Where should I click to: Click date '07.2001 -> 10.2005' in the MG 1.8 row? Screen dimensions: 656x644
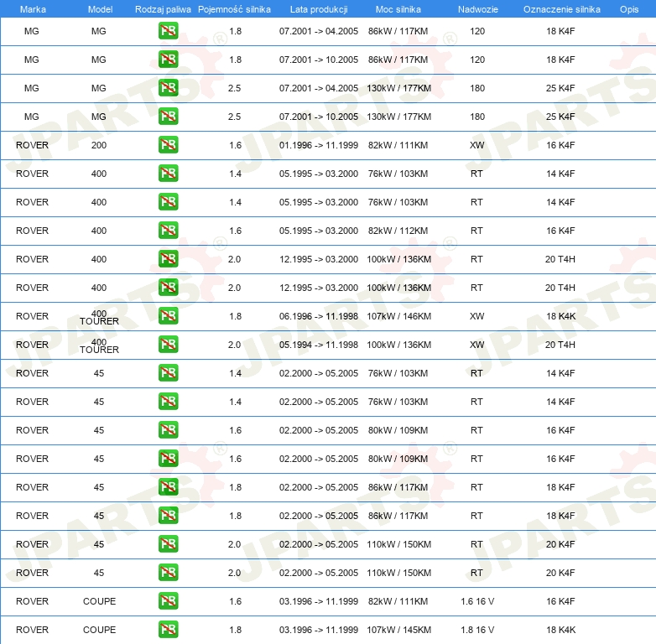(319, 60)
